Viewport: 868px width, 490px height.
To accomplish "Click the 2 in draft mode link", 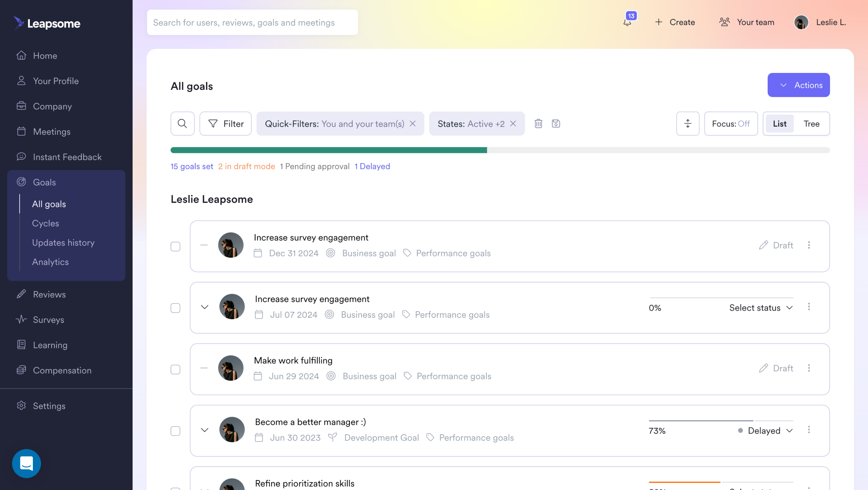I will [246, 166].
